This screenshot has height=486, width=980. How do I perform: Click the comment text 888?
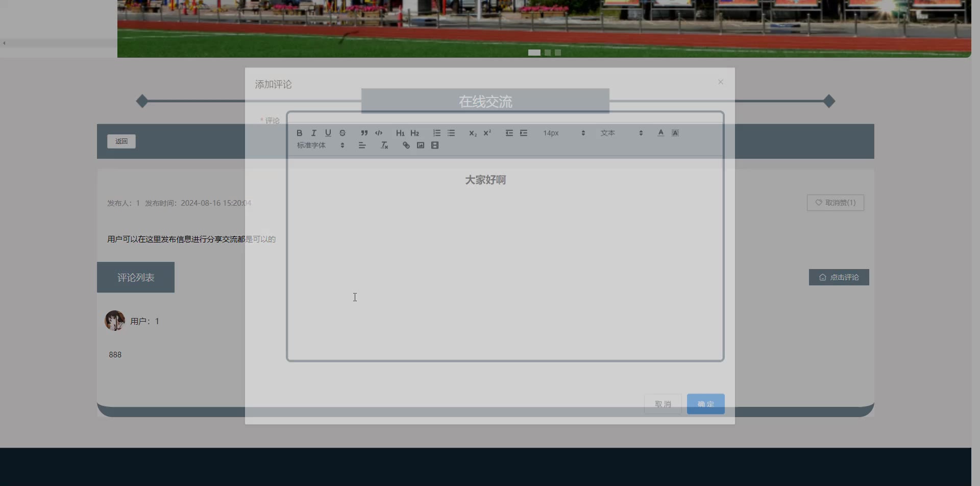115,355
